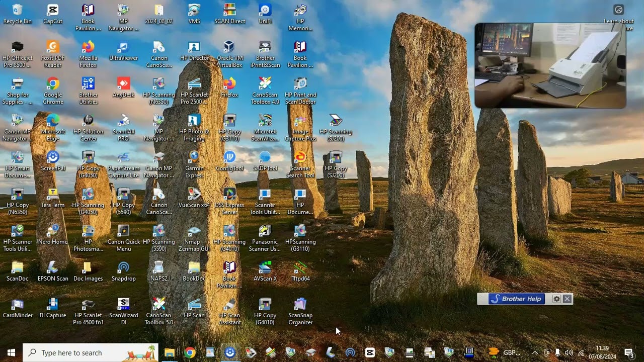The image size is (644, 362).
Task: Select the Google Chrome desktop shortcut
Action: point(53,91)
